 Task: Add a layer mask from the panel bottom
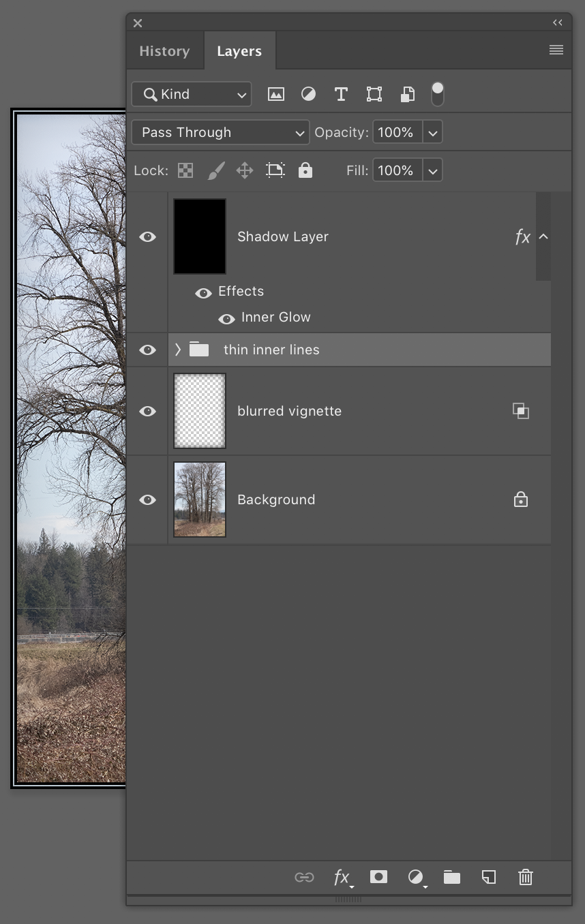click(x=378, y=877)
